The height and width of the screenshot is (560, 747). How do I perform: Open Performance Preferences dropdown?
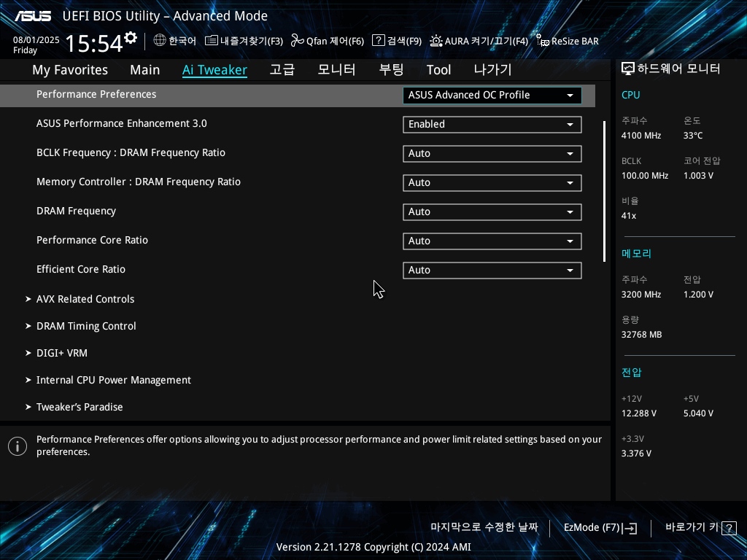[x=492, y=96]
